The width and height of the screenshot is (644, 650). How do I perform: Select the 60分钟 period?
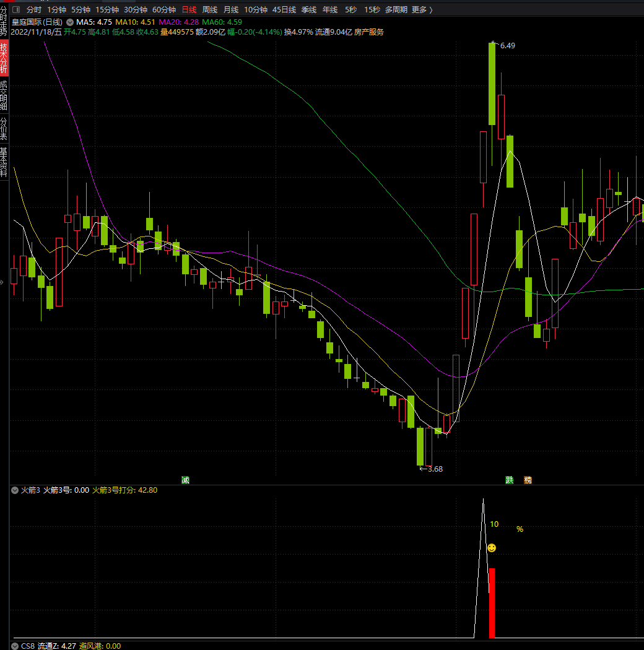(164, 9)
